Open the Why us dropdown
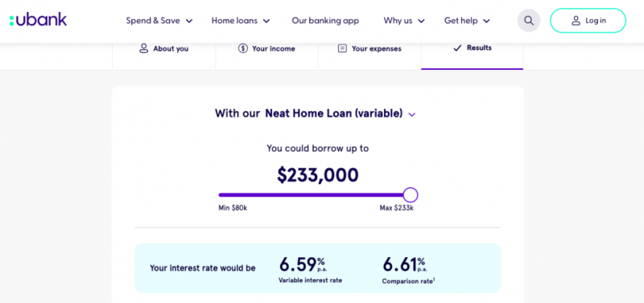 pyautogui.click(x=404, y=21)
